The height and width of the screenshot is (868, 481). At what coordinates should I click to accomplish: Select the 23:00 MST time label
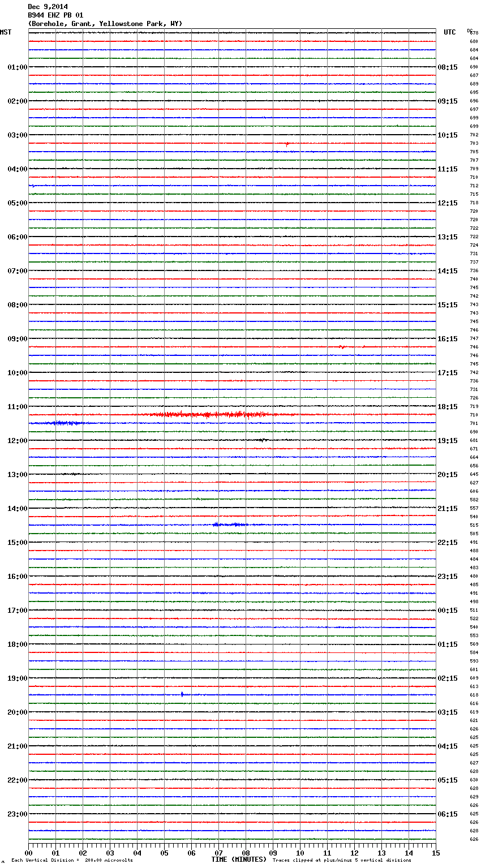(17, 814)
